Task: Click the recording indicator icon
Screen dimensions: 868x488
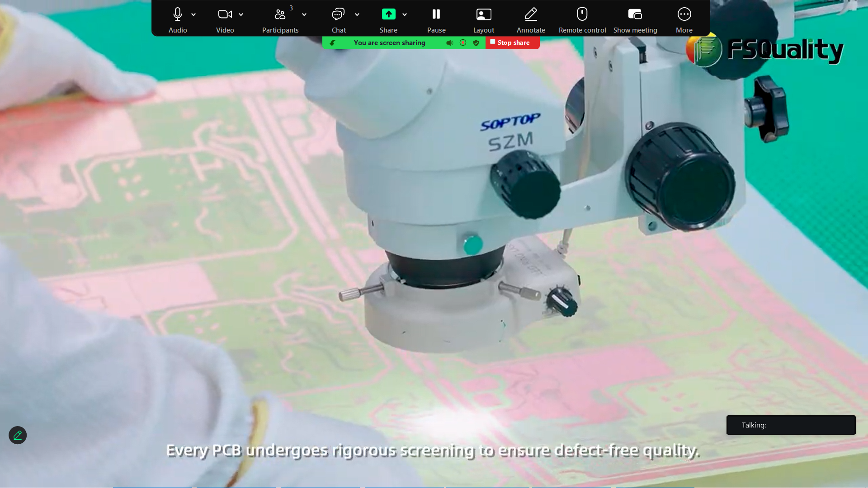Action: pyautogui.click(x=463, y=42)
